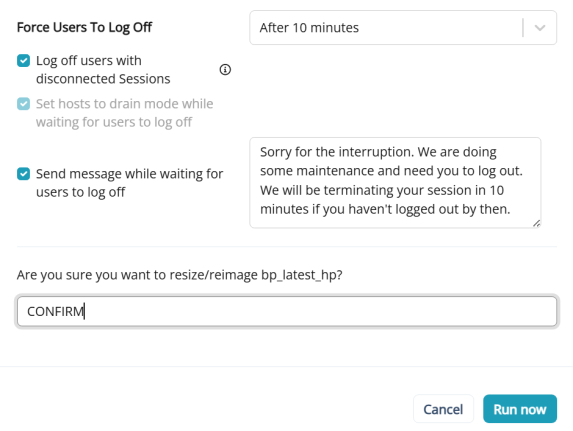Viewport: 573px width, 431px height.
Task: Click the greyed "Set hosts to drain mode" label
Action: pyautogui.click(x=124, y=113)
